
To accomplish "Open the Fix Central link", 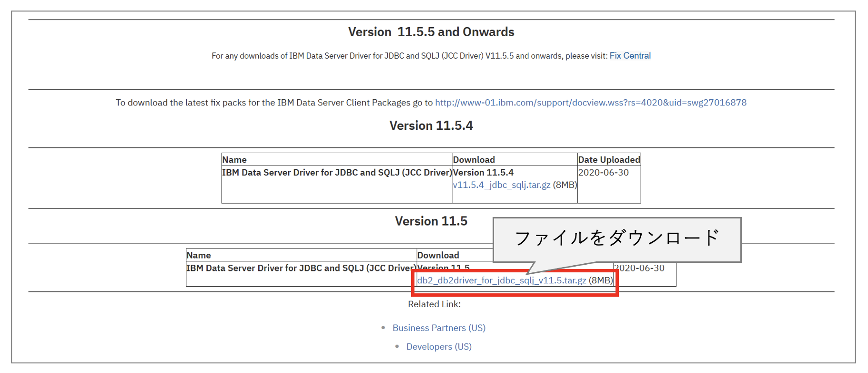I will click(x=630, y=56).
